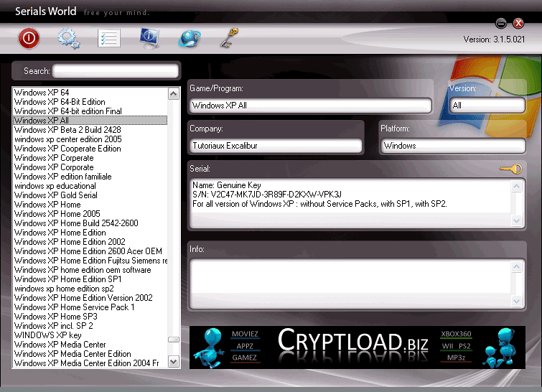Select 'Windows XP Home 2005'
Screen dimensions: 542x392
[90, 214]
